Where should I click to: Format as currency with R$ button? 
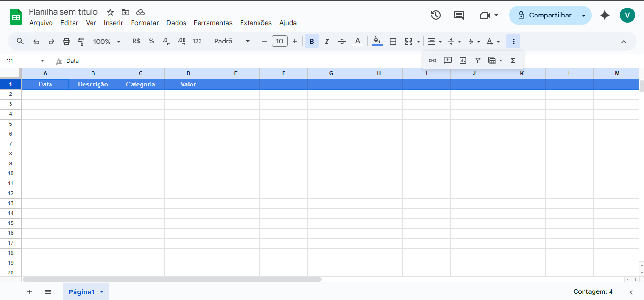136,42
